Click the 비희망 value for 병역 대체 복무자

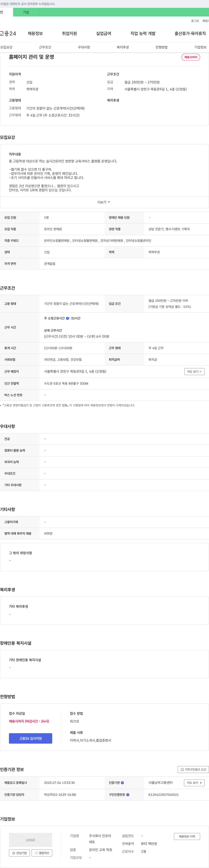[x=48, y=533]
